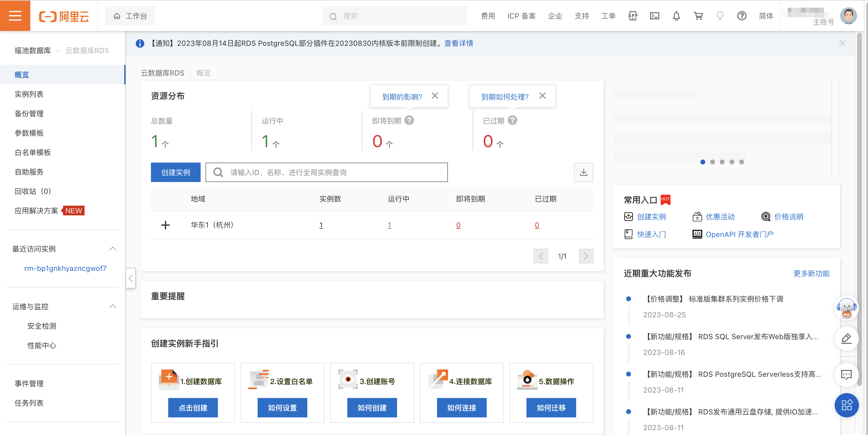Collapse the left sidebar panel

pos(131,278)
